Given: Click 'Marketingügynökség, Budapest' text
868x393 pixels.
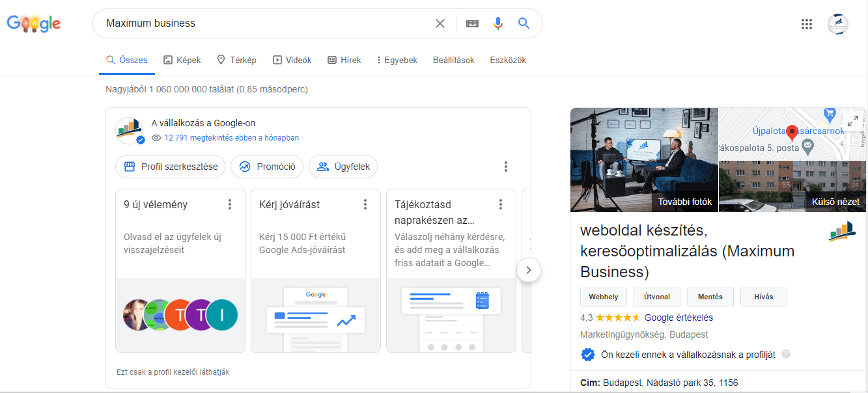Looking at the screenshot, I should click(x=644, y=334).
